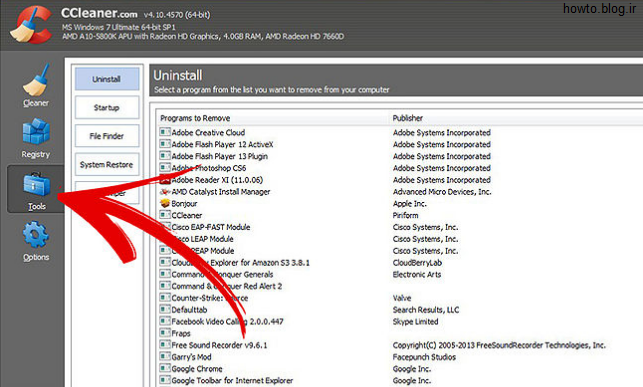Select Google Toolbar for Internet Explorer name
Image resolution: width=643 pixels, height=387 pixels.
[x=232, y=380]
